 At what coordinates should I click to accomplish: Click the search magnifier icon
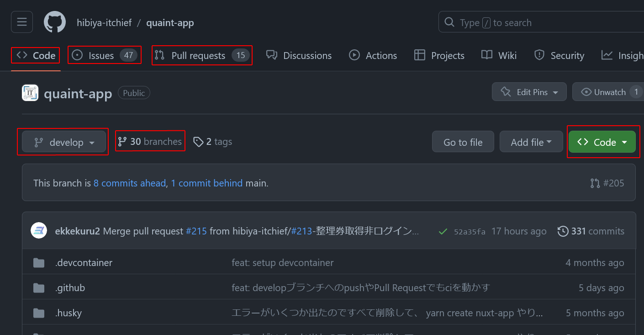[449, 22]
